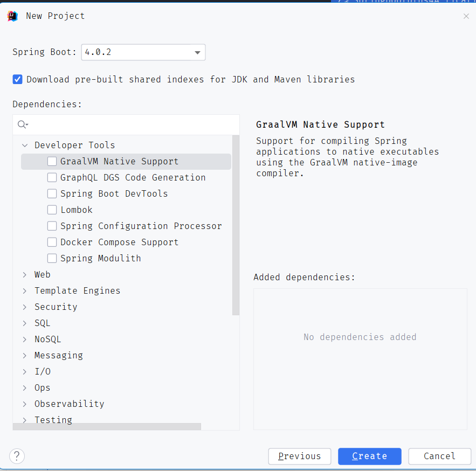Click the Cancel button

[439, 456]
